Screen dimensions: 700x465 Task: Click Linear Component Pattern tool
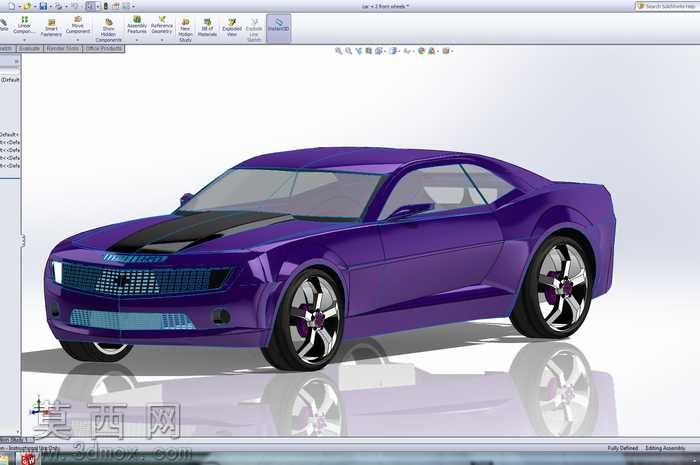(x=24, y=25)
